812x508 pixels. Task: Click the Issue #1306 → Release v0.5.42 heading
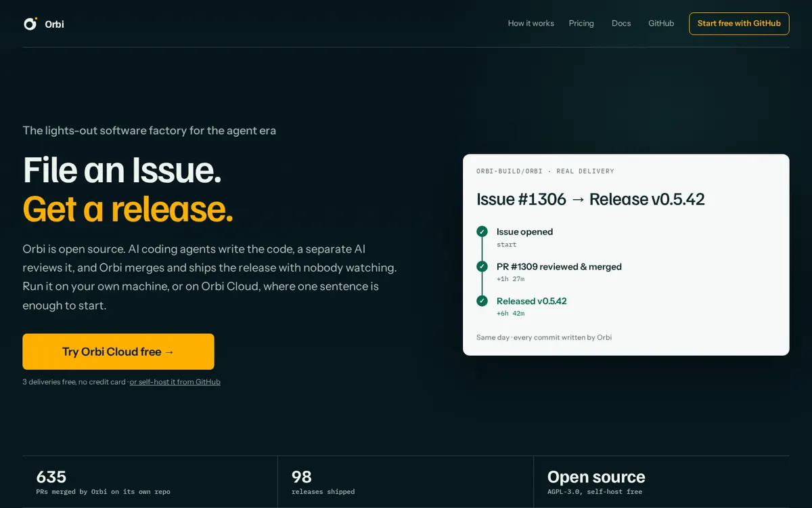[x=591, y=199]
